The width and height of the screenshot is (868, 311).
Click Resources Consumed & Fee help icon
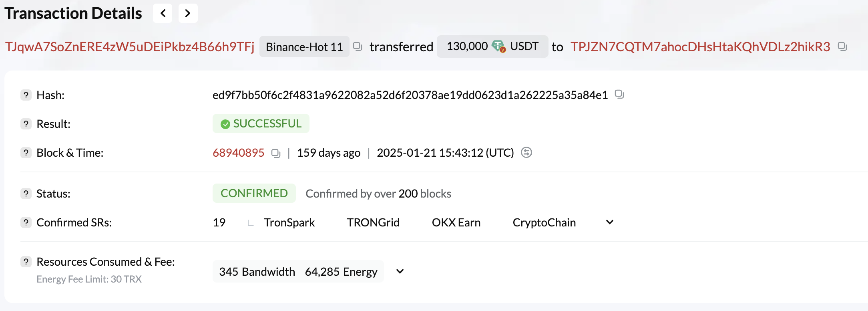point(26,262)
